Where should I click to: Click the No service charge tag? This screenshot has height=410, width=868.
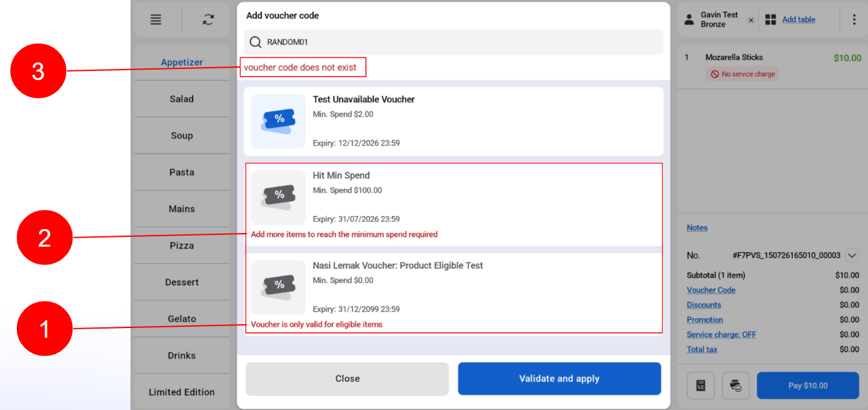point(743,74)
